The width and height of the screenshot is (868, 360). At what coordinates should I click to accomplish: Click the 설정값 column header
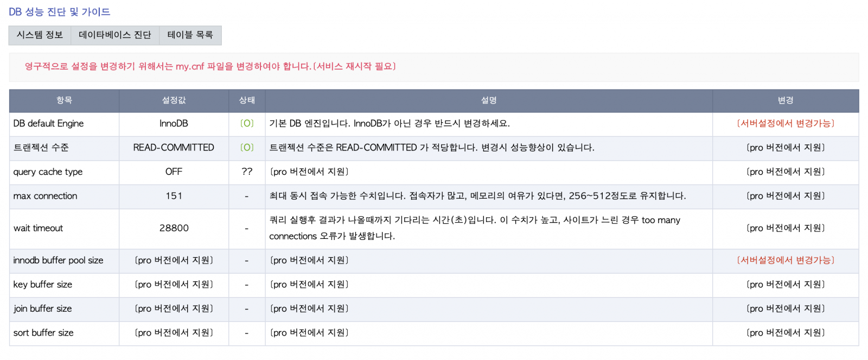tap(174, 100)
